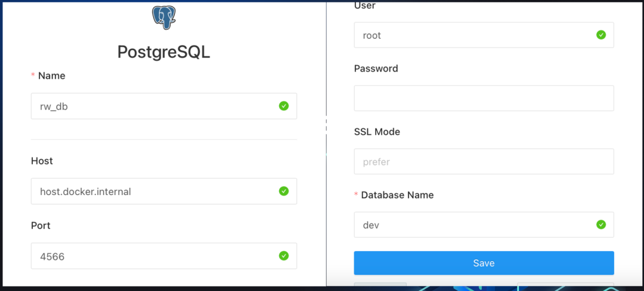Open the SSL Mode field showing prefer
The height and width of the screenshot is (291, 644).
point(484,162)
